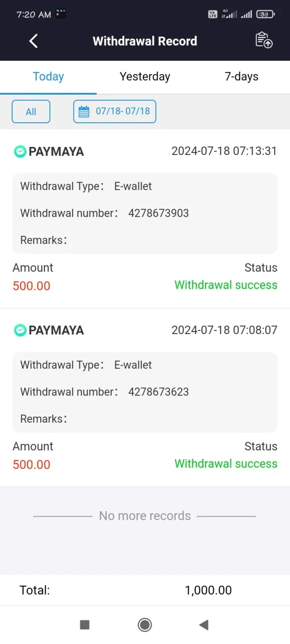The height and width of the screenshot is (644, 290).
Task: Switch to the 7-days tab
Action: tap(242, 77)
